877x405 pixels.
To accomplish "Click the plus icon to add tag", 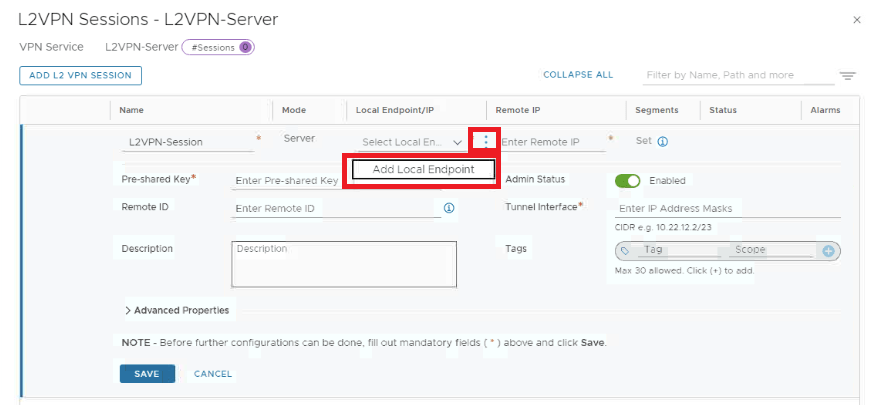I will pos(828,251).
